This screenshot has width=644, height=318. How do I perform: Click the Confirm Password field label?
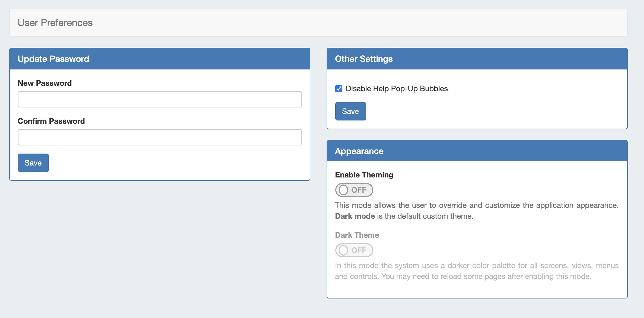[51, 121]
